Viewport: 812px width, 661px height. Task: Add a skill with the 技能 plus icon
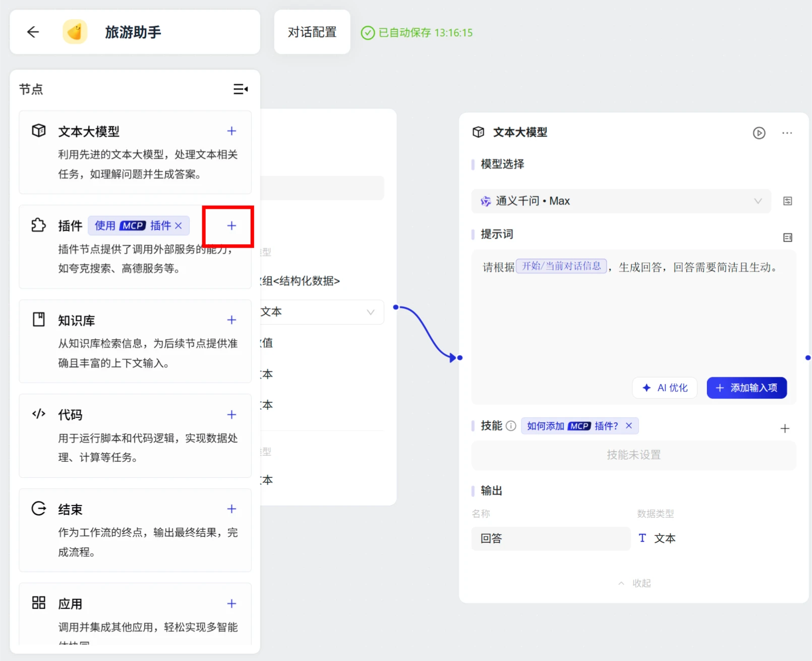pyautogui.click(x=785, y=428)
